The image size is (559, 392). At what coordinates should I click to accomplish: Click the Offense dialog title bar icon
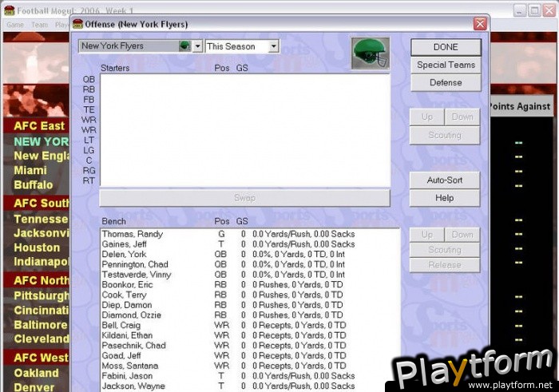[77, 24]
